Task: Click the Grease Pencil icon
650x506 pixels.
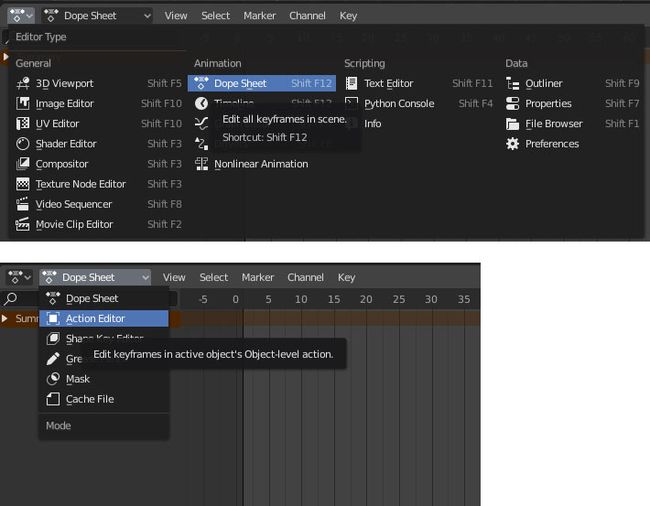Action: click(x=53, y=359)
